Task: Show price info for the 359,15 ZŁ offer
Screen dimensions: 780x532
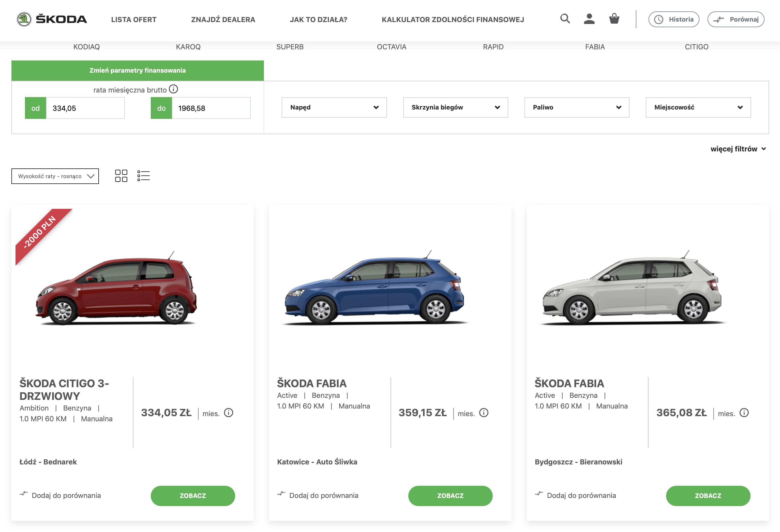Action: tap(484, 413)
